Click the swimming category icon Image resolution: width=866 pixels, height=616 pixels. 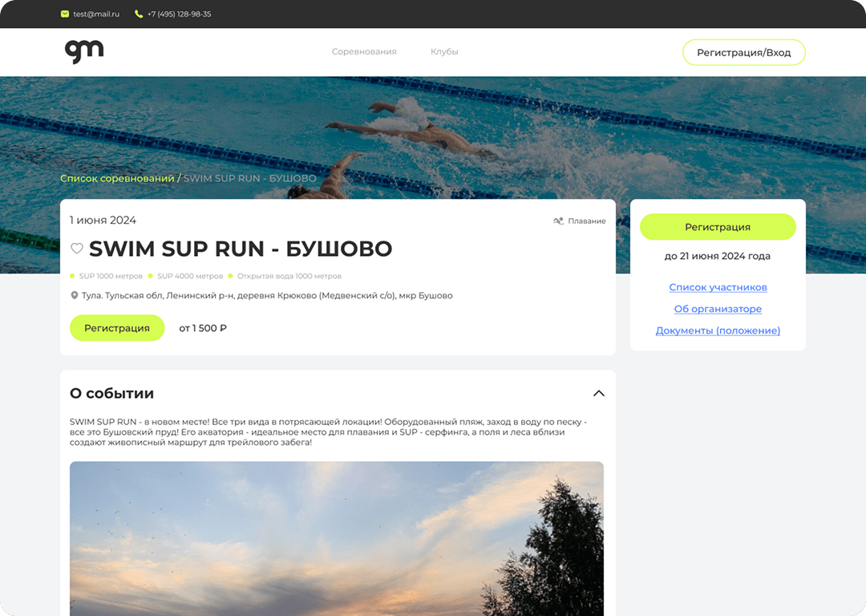tap(558, 221)
